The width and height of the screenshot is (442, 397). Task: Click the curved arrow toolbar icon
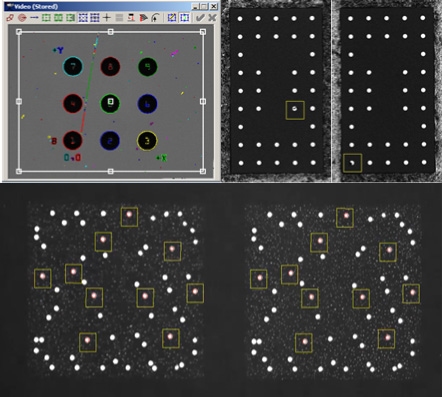155,18
